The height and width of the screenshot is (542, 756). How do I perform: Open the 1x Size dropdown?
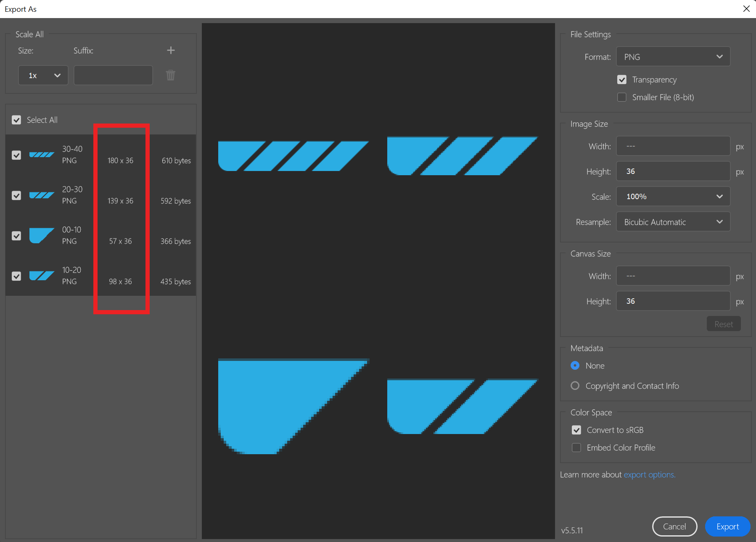43,75
